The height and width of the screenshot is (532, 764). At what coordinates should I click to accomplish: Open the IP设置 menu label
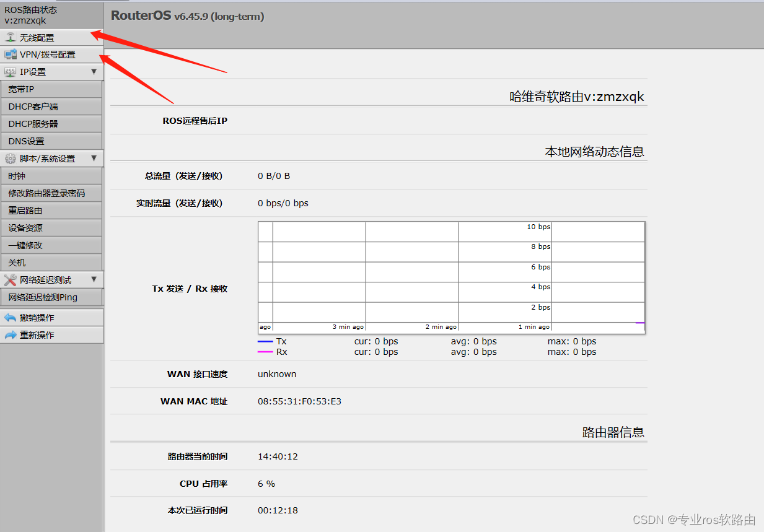(x=33, y=72)
